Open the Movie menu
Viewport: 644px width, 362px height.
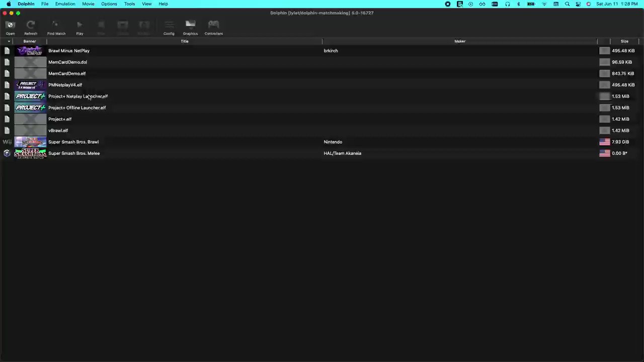click(88, 4)
